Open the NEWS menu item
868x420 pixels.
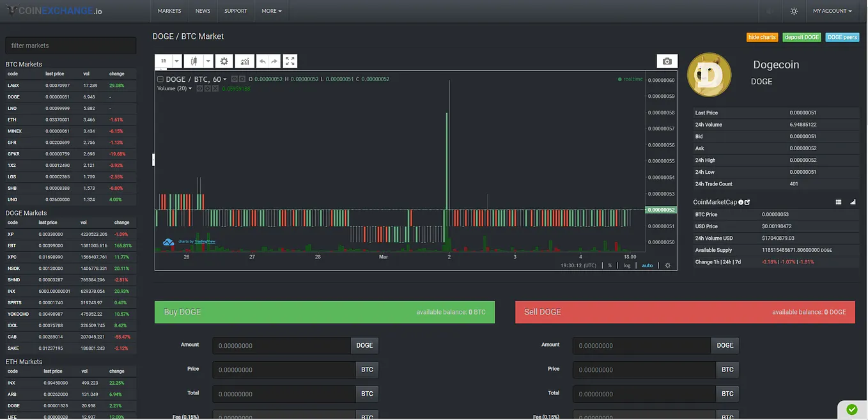pos(203,11)
